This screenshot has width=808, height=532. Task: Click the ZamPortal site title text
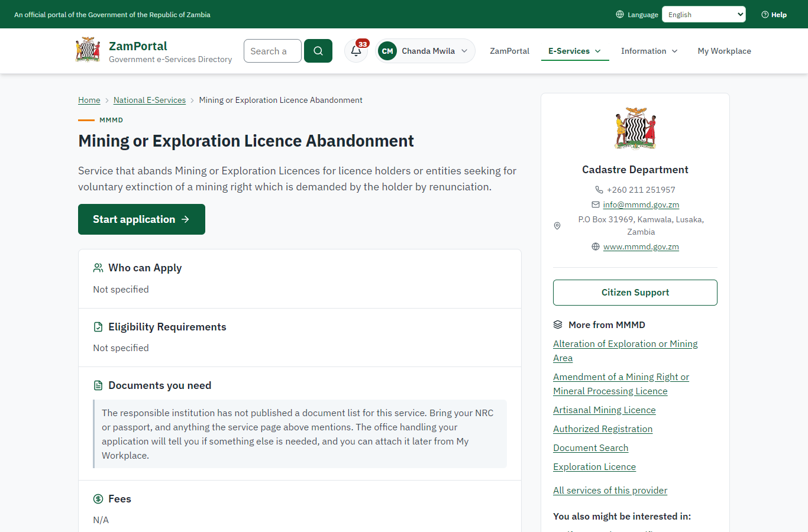click(138, 46)
